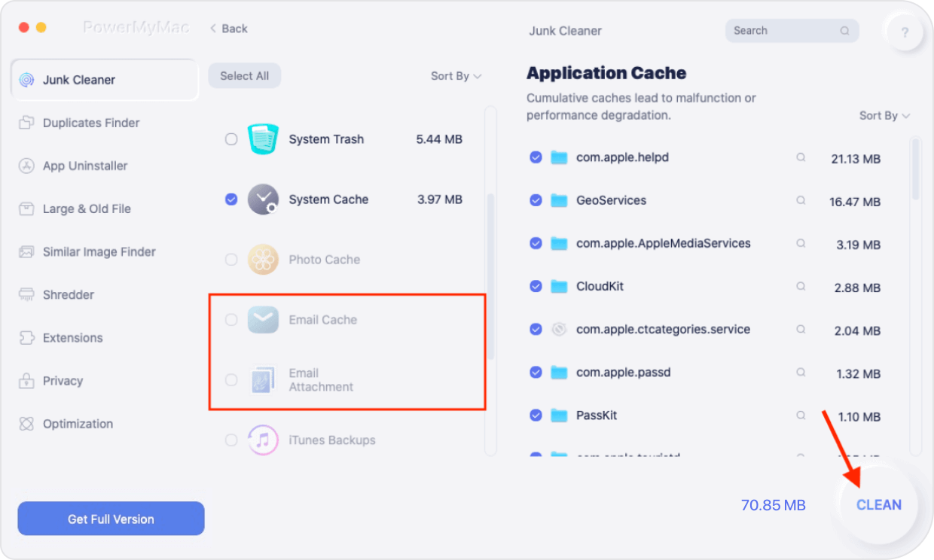Open Junk Cleaner module
The width and height of the screenshot is (934, 560).
105,80
